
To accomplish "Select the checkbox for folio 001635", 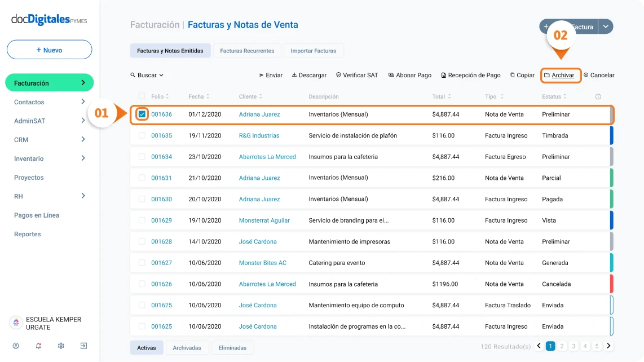I will 142,135.
